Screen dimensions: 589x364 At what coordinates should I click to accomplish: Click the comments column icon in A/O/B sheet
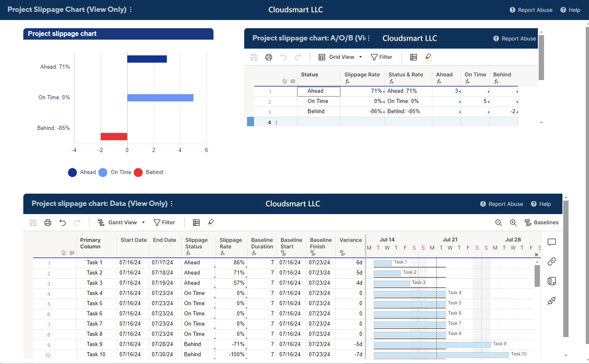293,81
